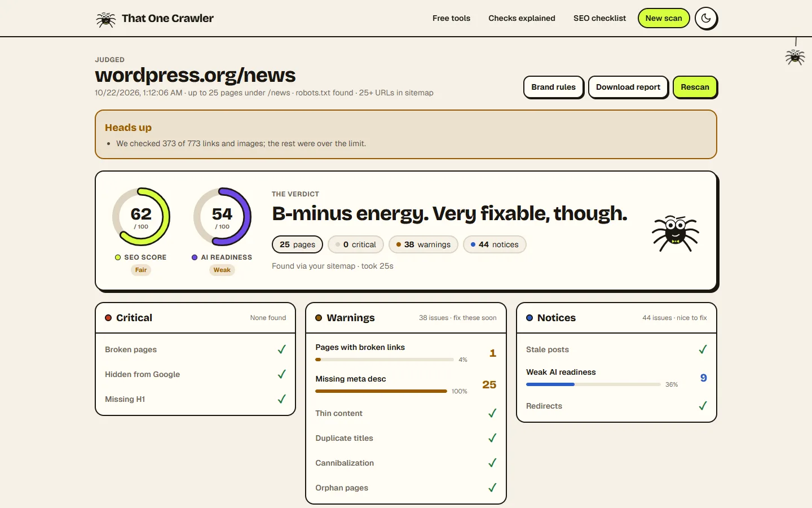Screen dimensions: 812x508
Task: Click the AI readiness 54 gauge
Action: point(222,217)
